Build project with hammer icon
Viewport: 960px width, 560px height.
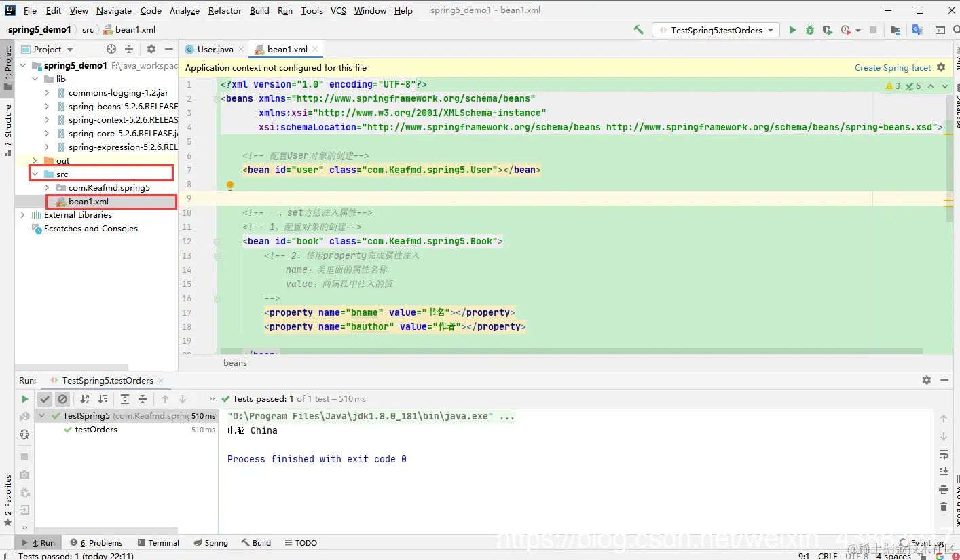point(638,30)
